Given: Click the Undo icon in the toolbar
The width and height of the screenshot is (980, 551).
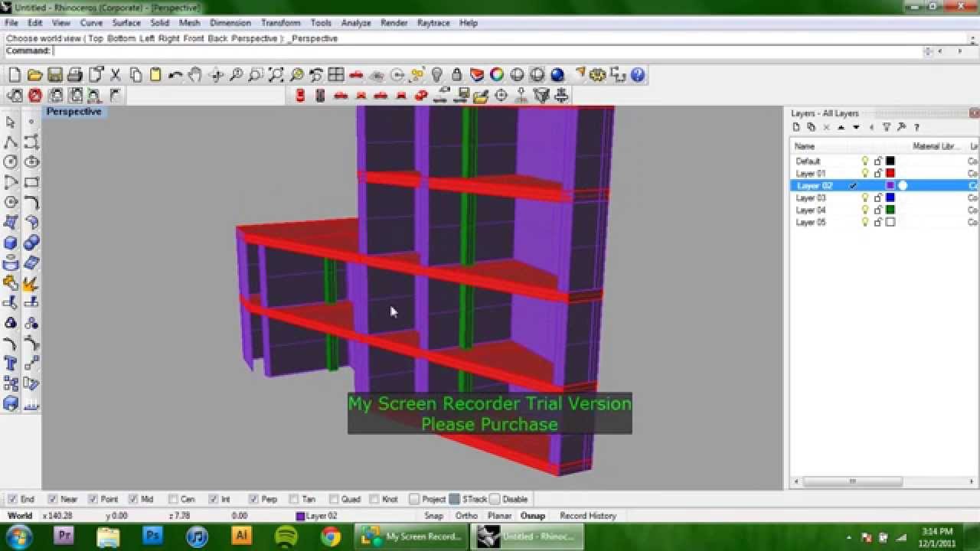Looking at the screenshot, I should click(x=175, y=74).
